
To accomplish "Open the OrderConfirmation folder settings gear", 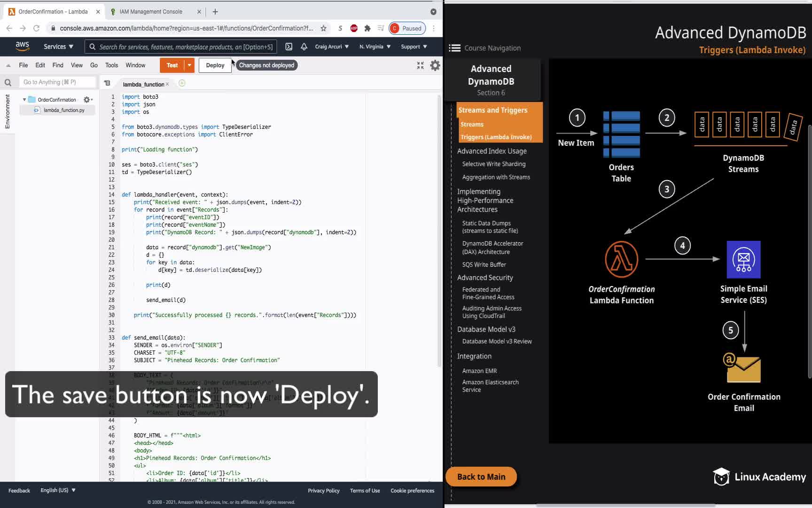I will click(87, 100).
